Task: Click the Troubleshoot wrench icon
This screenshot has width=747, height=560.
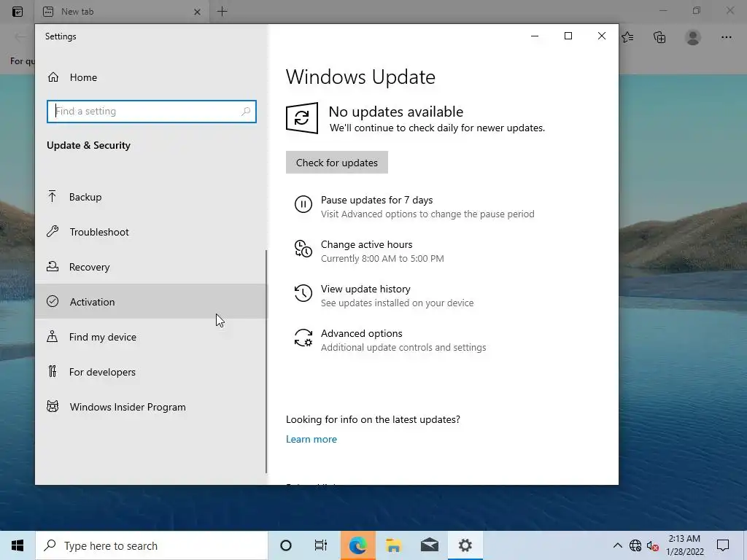Action: [x=53, y=231]
